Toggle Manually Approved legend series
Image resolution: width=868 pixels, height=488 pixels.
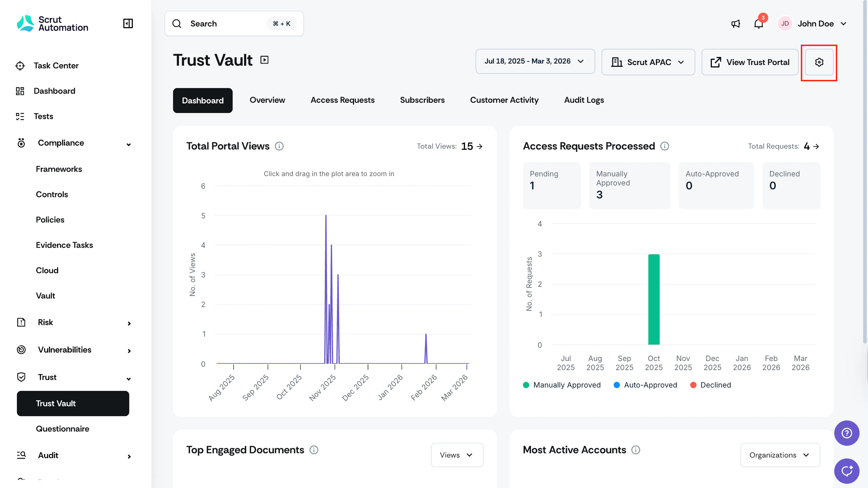point(562,385)
